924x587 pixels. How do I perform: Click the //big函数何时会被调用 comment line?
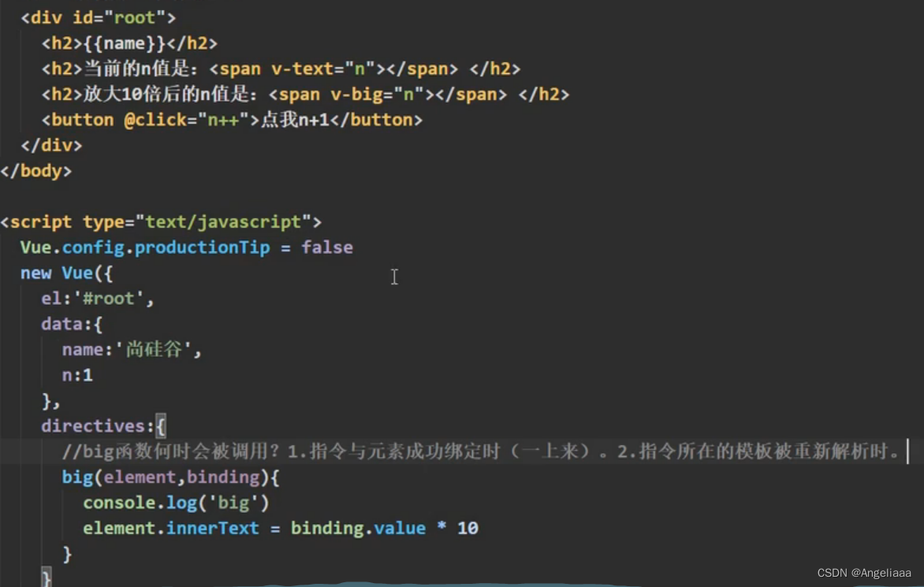coord(481,451)
